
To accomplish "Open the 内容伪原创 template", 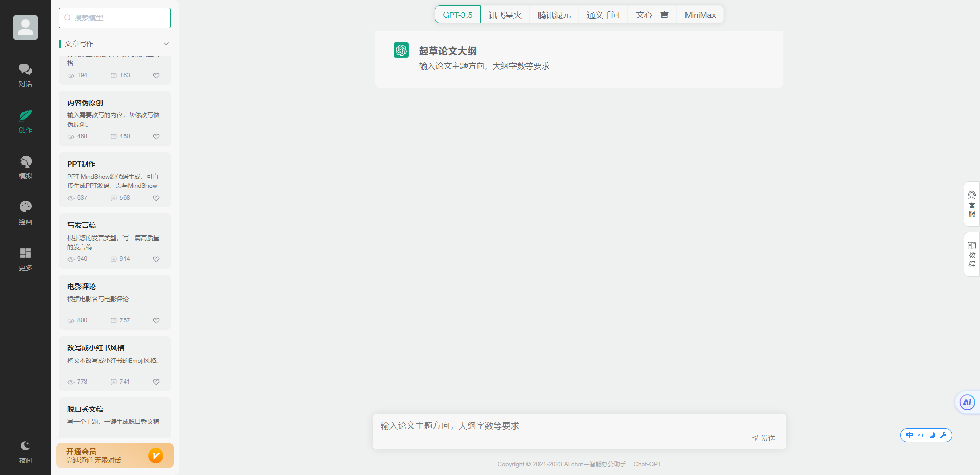I will click(115, 118).
